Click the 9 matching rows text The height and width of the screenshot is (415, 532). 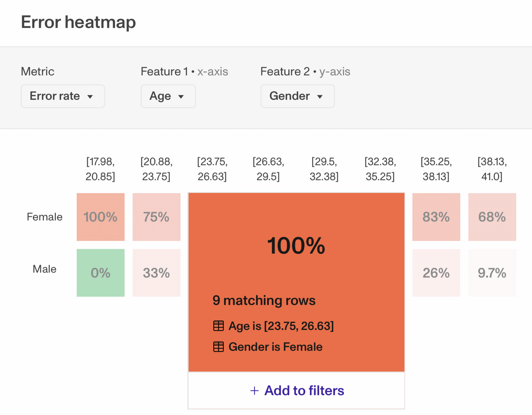(x=264, y=300)
